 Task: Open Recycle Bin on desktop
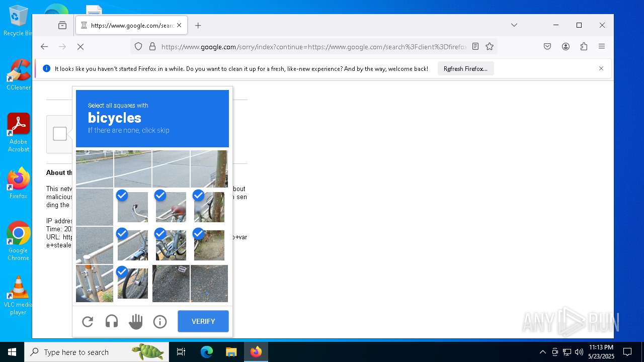(x=18, y=21)
